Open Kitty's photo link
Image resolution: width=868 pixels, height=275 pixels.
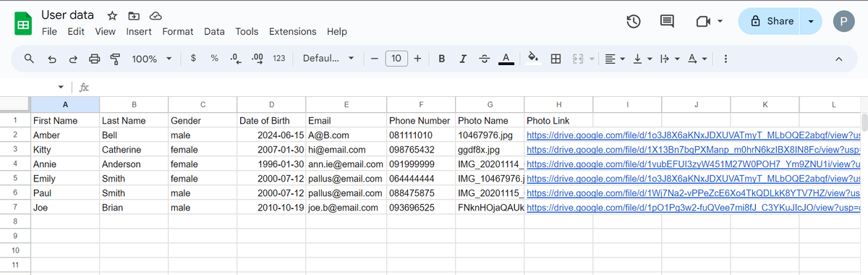(x=693, y=150)
